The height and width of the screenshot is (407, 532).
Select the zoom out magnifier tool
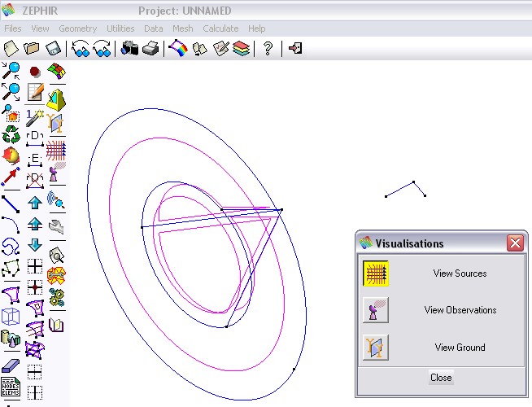point(11,92)
